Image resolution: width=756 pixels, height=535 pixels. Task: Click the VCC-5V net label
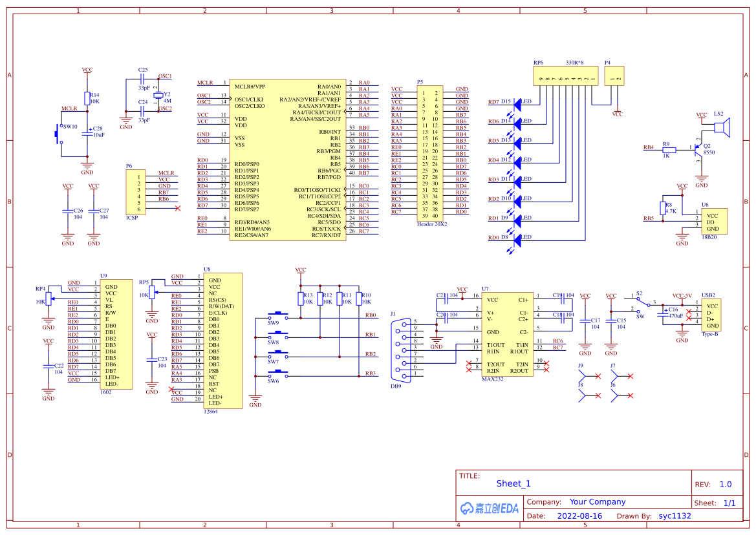click(x=682, y=296)
